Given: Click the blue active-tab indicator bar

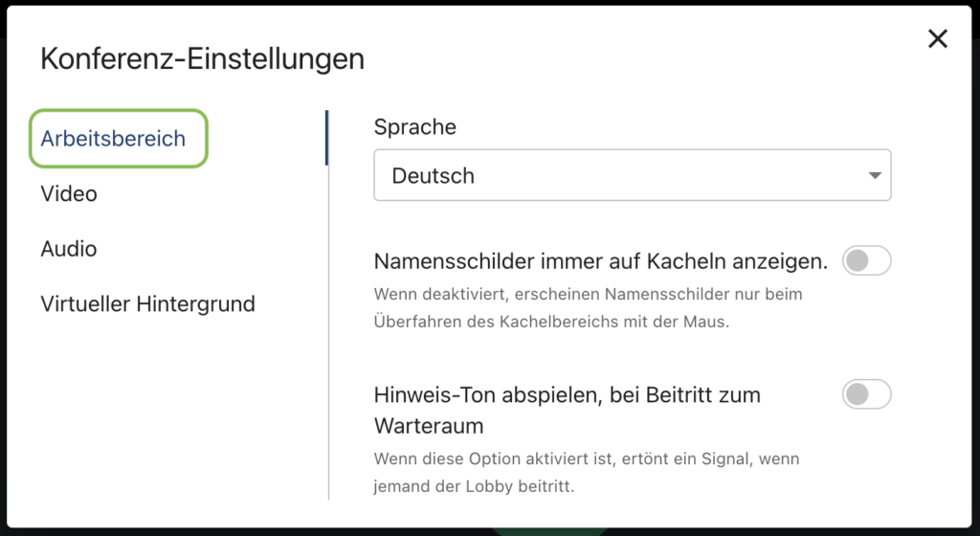Looking at the screenshot, I should click(326, 138).
